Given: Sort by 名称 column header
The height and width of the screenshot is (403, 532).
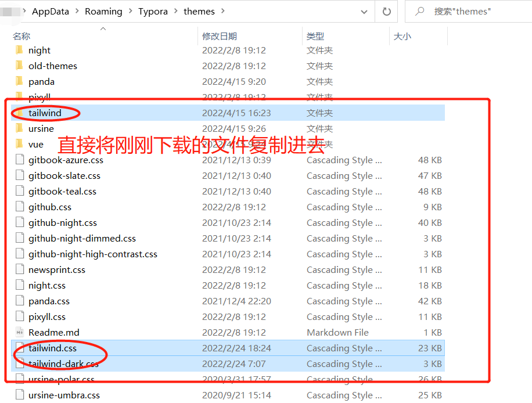Looking at the screenshot, I should click(x=21, y=36).
